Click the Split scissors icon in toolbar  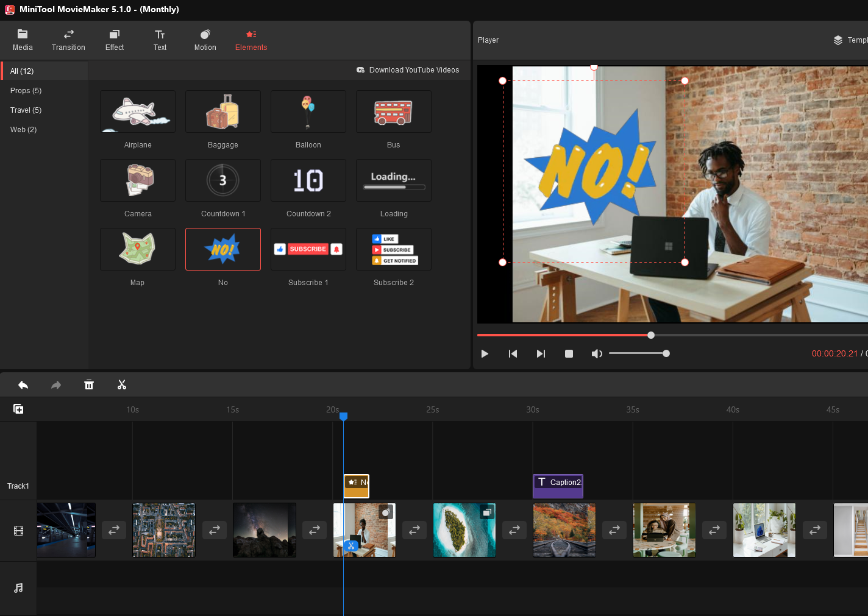[122, 384]
